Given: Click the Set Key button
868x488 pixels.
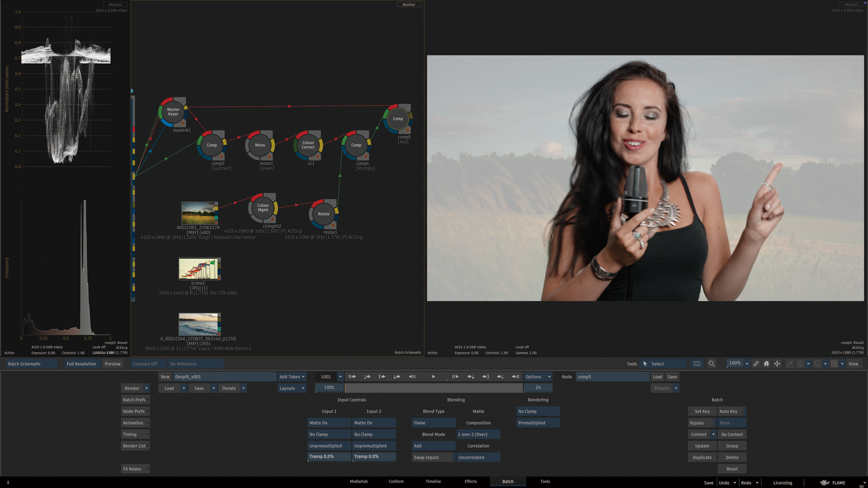Looking at the screenshot, I should click(702, 411).
